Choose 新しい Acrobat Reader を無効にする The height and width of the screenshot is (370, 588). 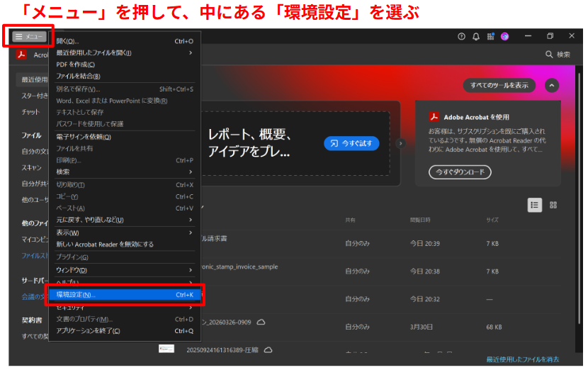125,245
